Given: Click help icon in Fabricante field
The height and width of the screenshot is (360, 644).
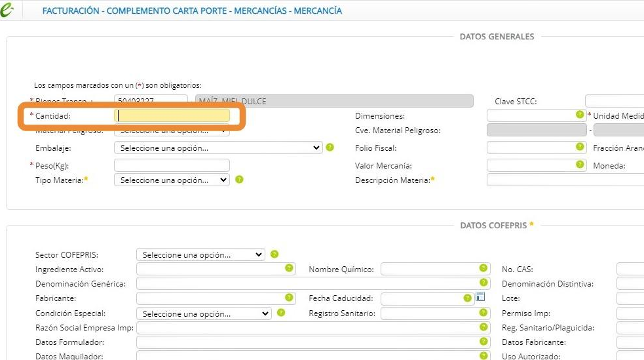Looking at the screenshot, I should [289, 298].
